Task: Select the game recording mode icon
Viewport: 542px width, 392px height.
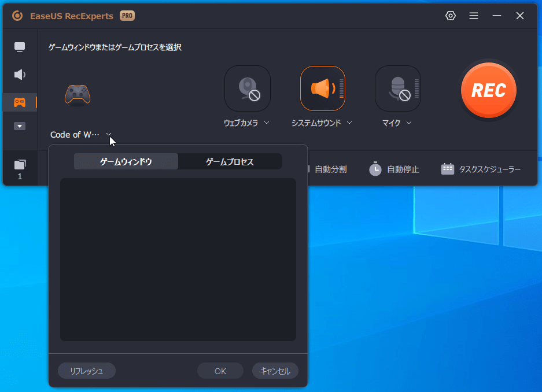Action: point(20,102)
